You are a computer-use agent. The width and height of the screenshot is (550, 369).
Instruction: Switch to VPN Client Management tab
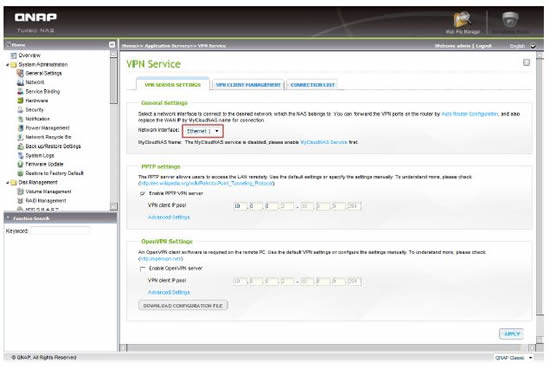coord(248,85)
